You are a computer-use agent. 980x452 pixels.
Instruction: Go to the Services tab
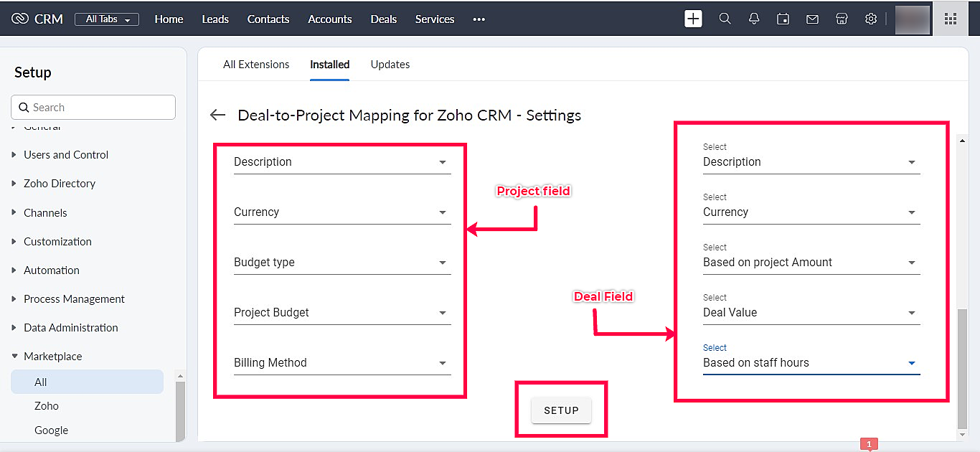tap(435, 19)
